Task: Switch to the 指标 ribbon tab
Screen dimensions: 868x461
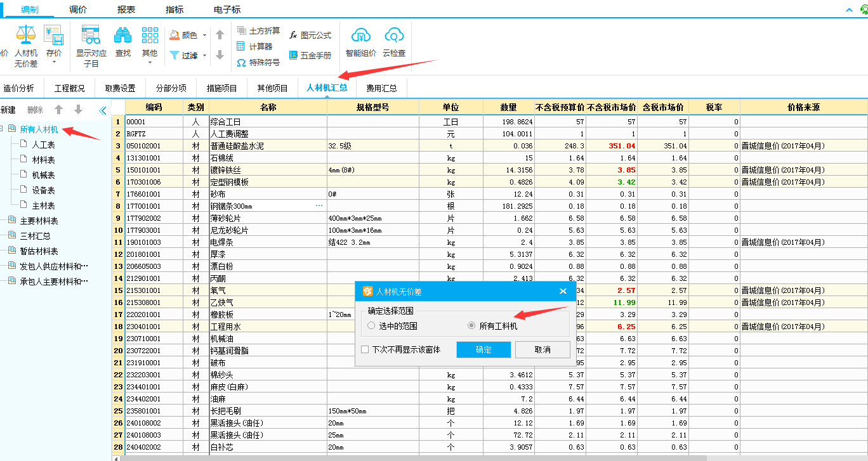Action: tap(174, 10)
